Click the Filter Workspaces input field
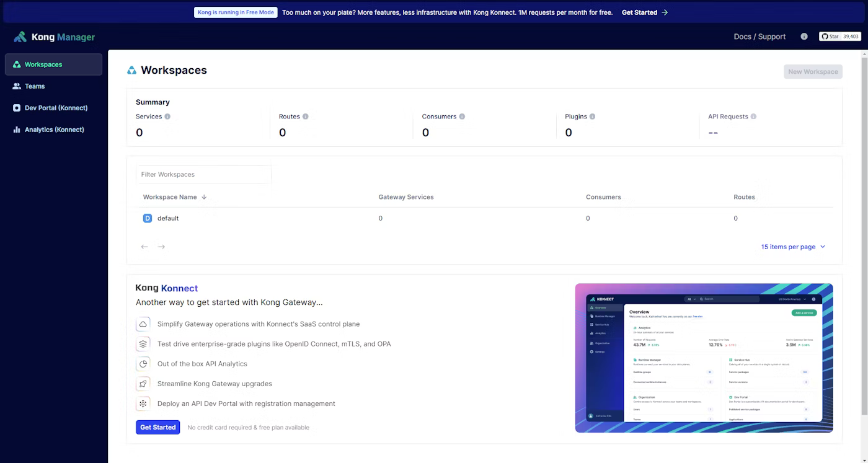Viewport: 868px width, 463px height. tap(203, 174)
